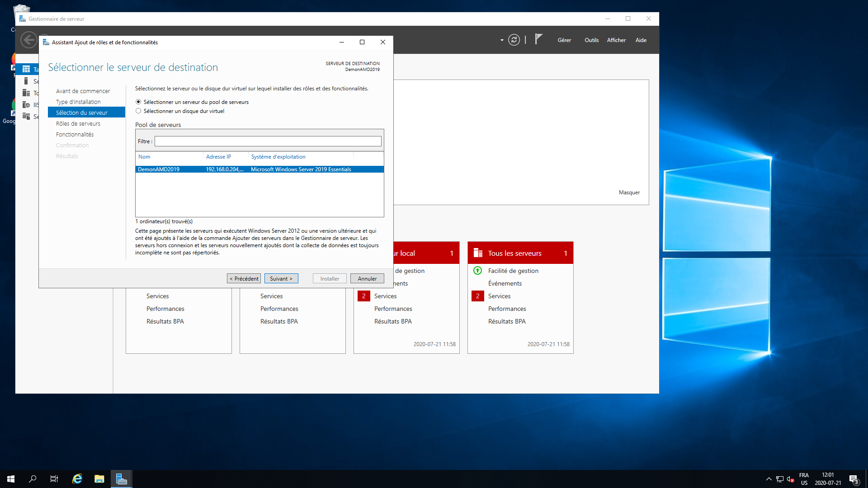The width and height of the screenshot is (868, 488).
Task: Select 'Sélectionner un disque dur virtuel' option
Action: pyautogui.click(x=138, y=111)
